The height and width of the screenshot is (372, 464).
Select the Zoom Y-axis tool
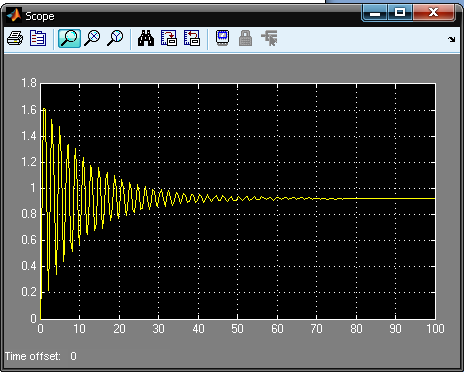[x=115, y=38]
